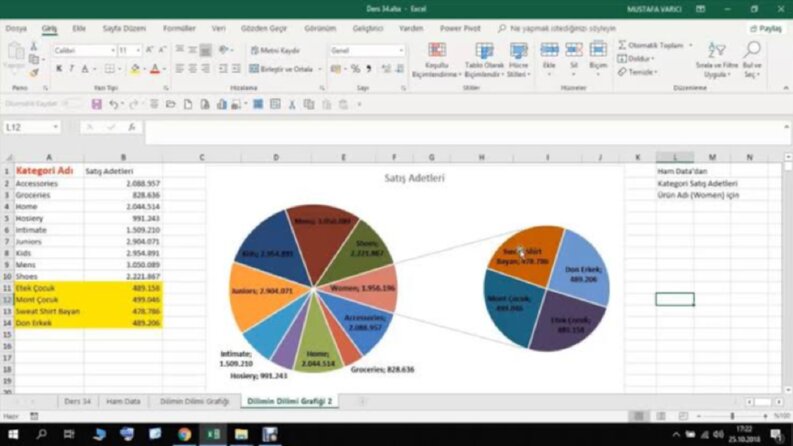The image size is (793, 446).
Task: Click the Chrome icon in the taskbar
Action: tap(185, 434)
